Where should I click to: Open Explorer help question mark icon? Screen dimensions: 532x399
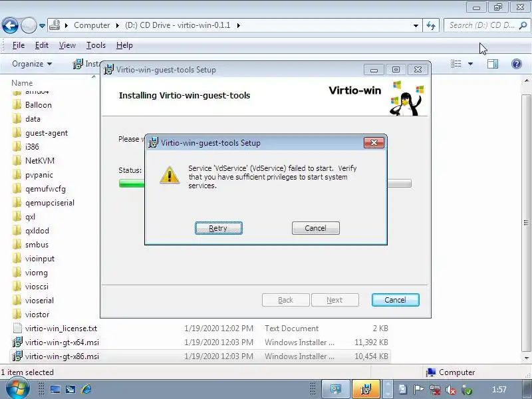point(517,64)
